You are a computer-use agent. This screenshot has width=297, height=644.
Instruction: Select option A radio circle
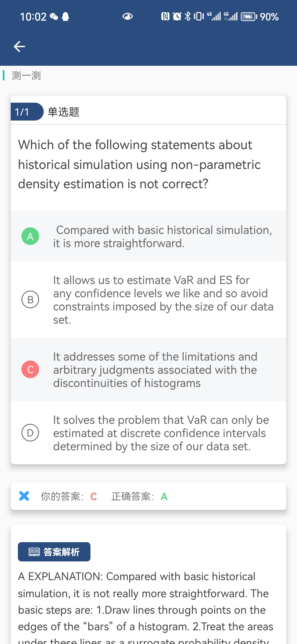[30, 236]
